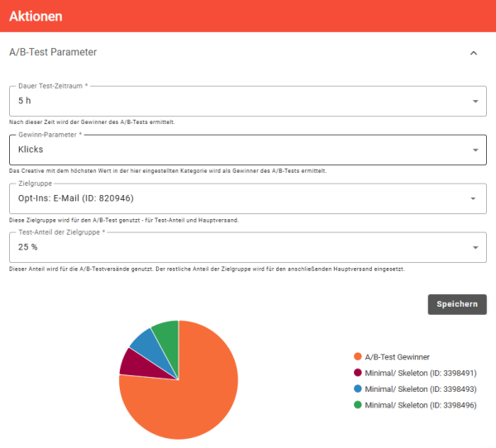
Task: Click the arrow icon in Gewinn-Parameter field
Action: coord(475,150)
